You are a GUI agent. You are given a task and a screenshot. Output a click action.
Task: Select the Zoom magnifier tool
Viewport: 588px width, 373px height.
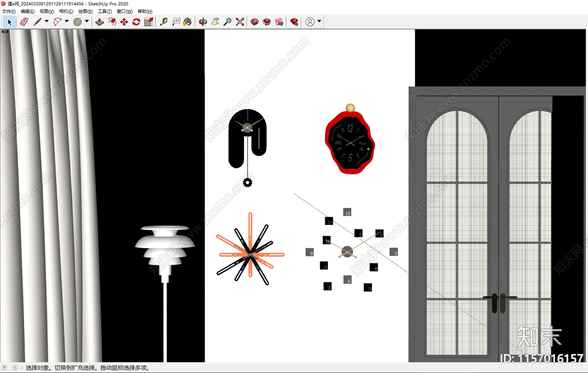227,22
